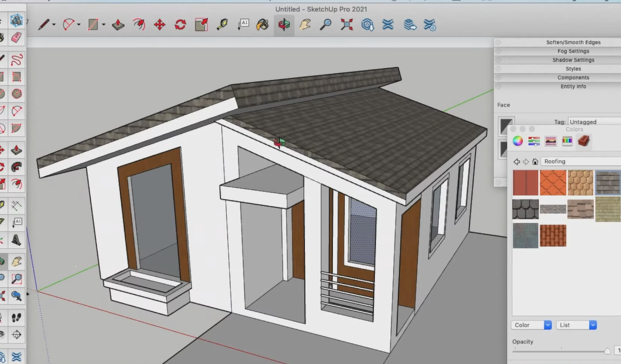Select the Rotate tool in top toolbar
Screen dimensions: 621x364
click(180, 24)
